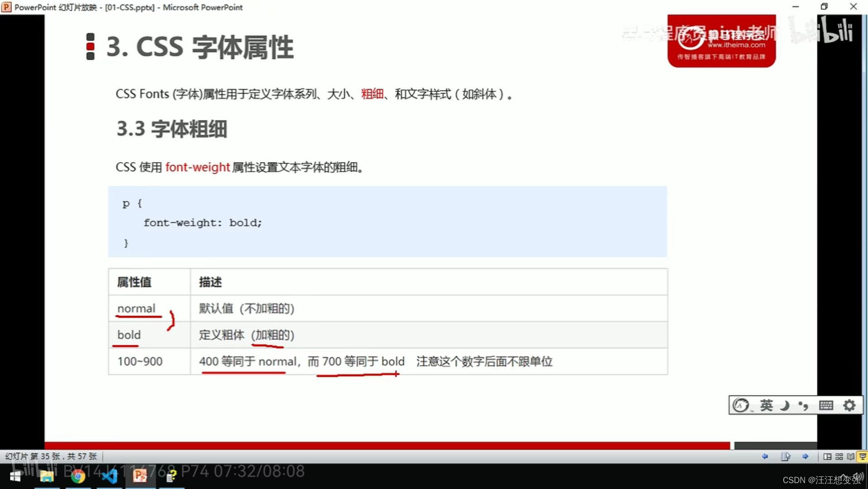Toggle the half-moon full/half width mode

785,405
